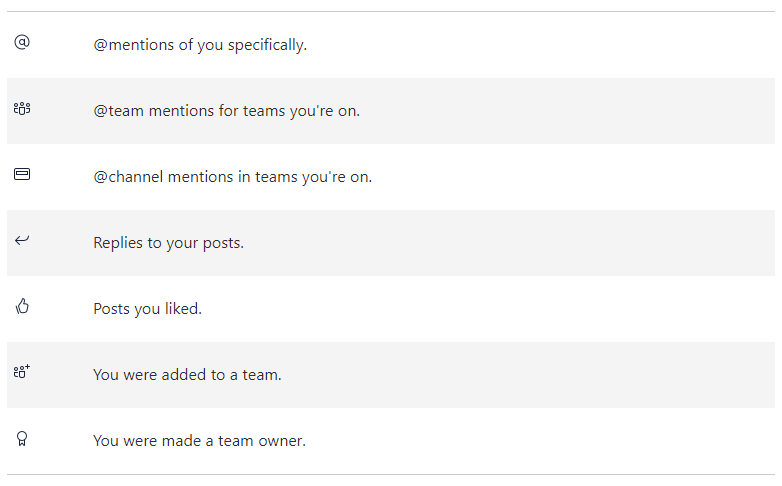The height and width of the screenshot is (486, 782).
Task: Click the word '@team' in second row
Action: coord(119,111)
